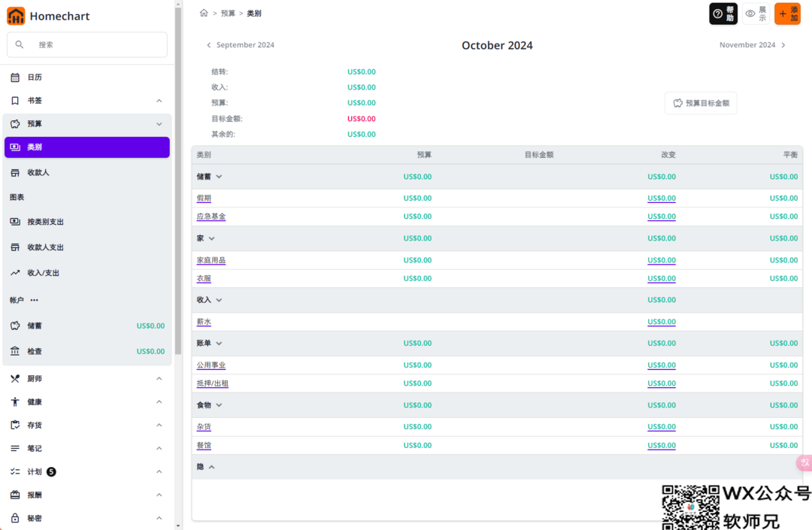This screenshot has width=812, height=530.
Task: Open the 检查 bank account
Action: [x=87, y=351]
